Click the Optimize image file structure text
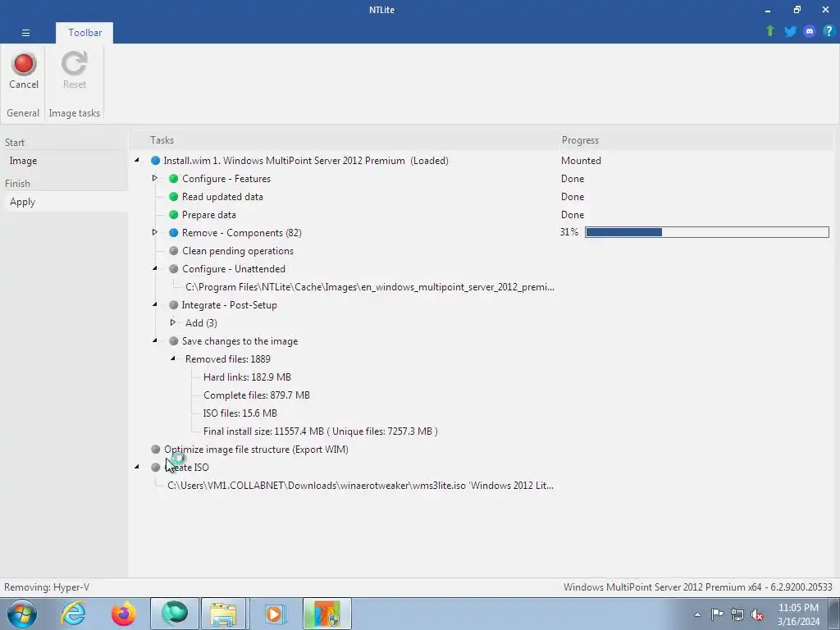The width and height of the screenshot is (840, 630). (256, 450)
